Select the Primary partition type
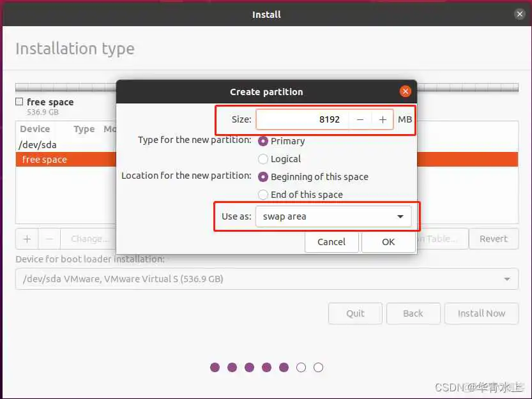 (x=263, y=141)
